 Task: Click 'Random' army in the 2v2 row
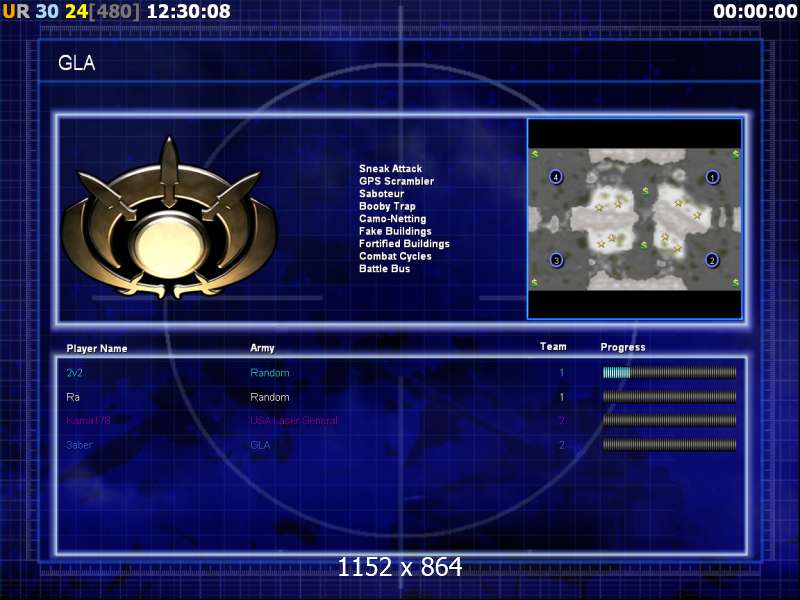pos(269,373)
